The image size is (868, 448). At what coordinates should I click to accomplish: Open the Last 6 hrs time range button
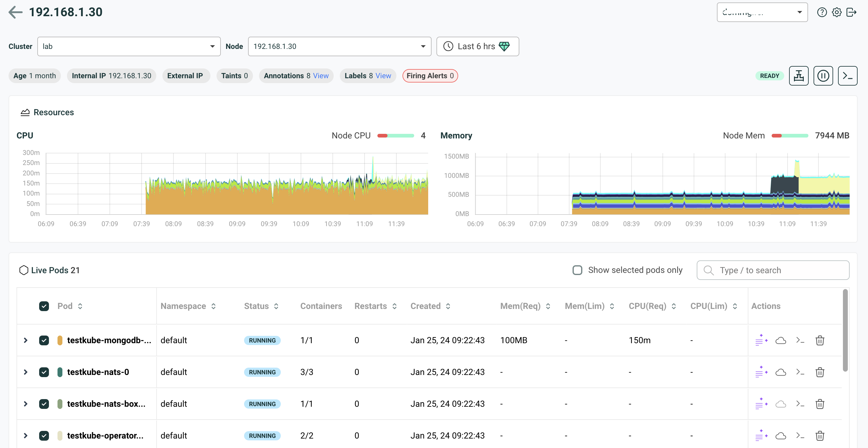click(x=477, y=46)
